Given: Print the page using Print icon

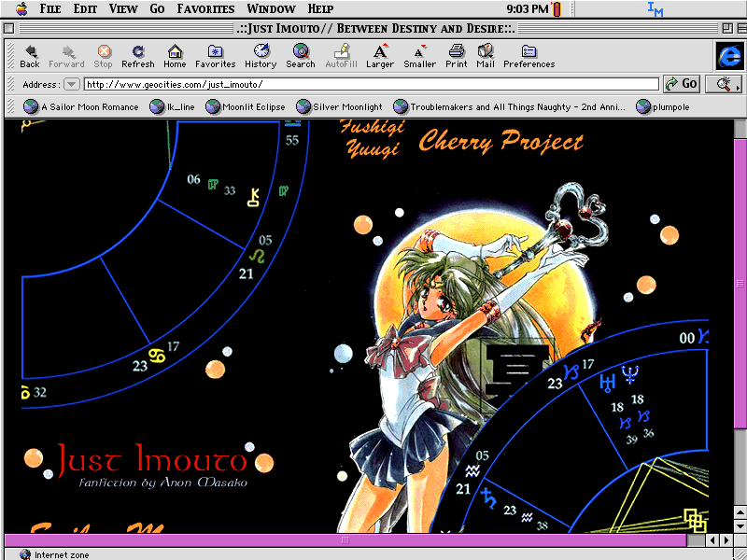Looking at the screenshot, I should click(x=457, y=56).
